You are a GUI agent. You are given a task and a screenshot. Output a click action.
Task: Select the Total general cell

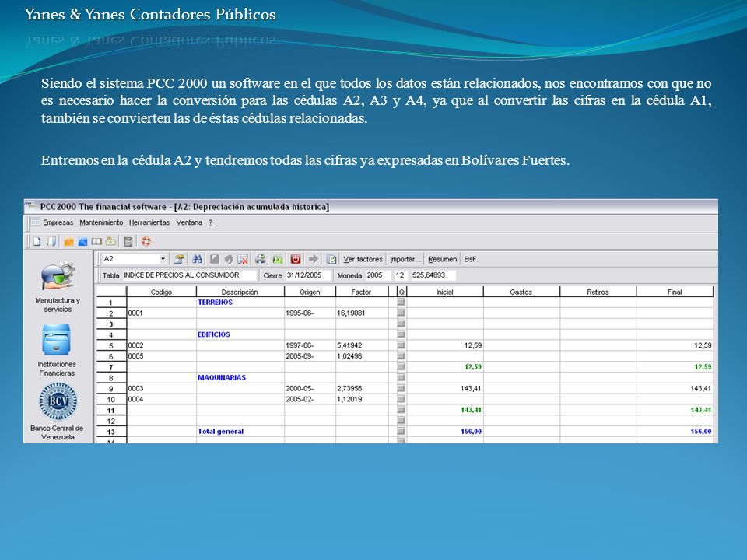[240, 432]
